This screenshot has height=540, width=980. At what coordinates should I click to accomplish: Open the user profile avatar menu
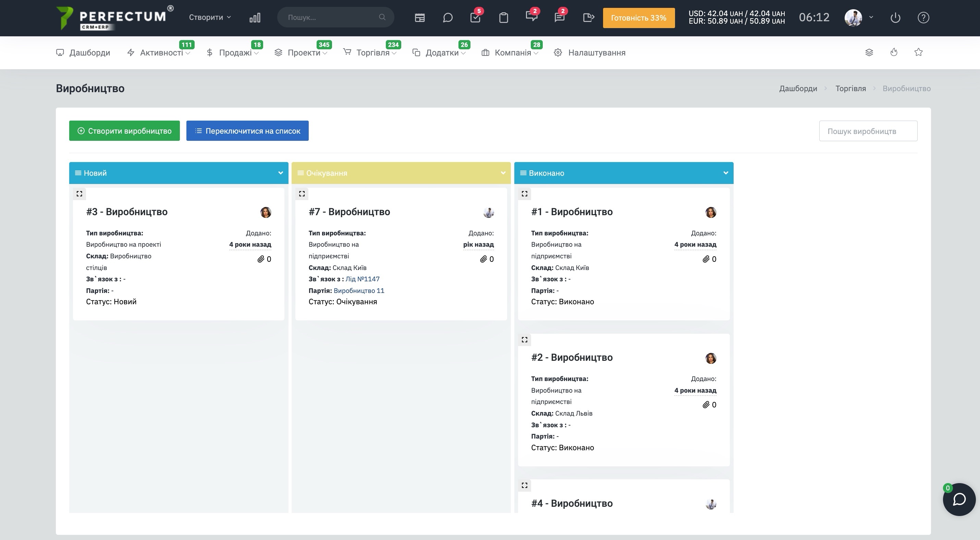(853, 17)
